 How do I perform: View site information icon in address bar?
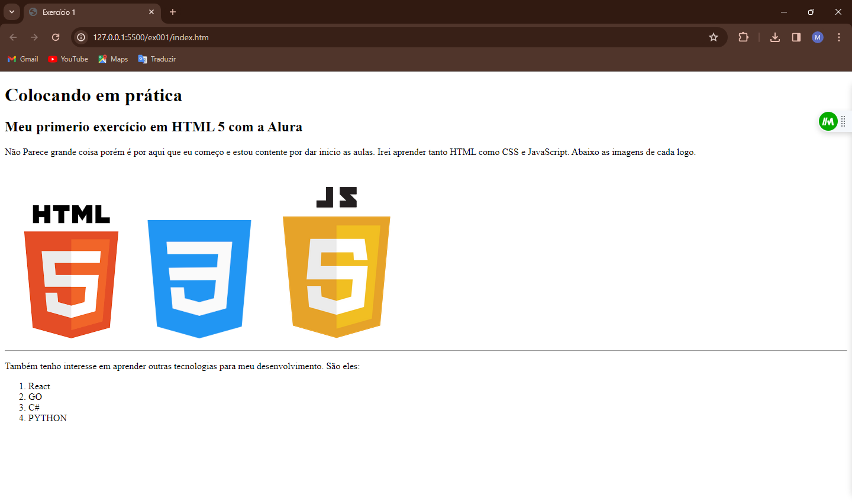pyautogui.click(x=82, y=37)
